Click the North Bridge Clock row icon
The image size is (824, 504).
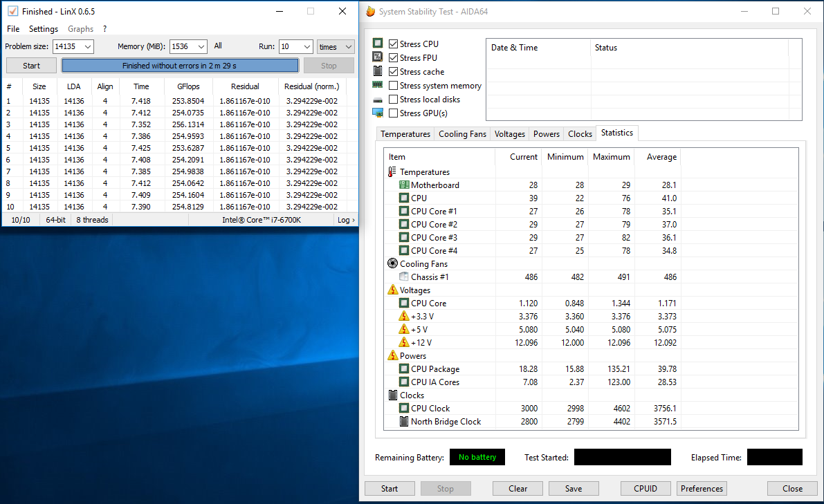click(x=403, y=421)
